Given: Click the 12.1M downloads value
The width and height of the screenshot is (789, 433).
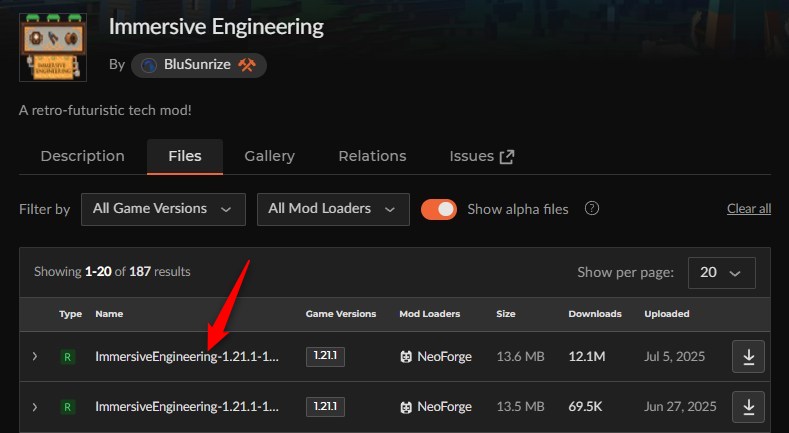Looking at the screenshot, I should click(587, 357).
